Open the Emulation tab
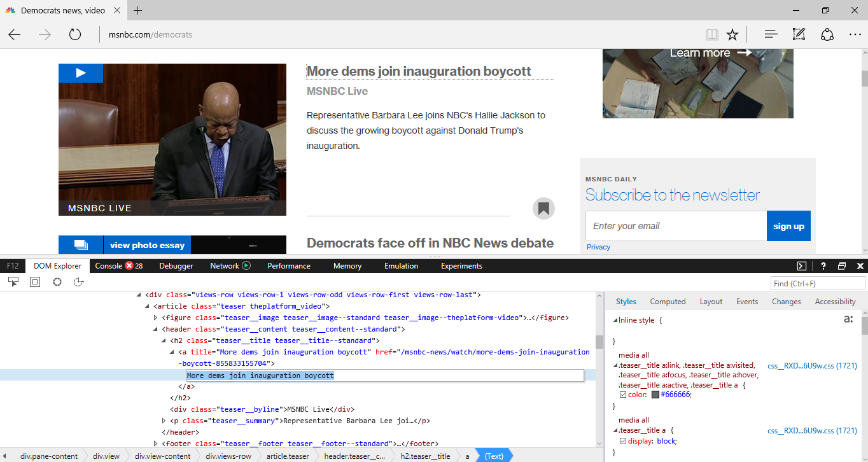Image resolution: width=868 pixels, height=462 pixels. pos(402,266)
